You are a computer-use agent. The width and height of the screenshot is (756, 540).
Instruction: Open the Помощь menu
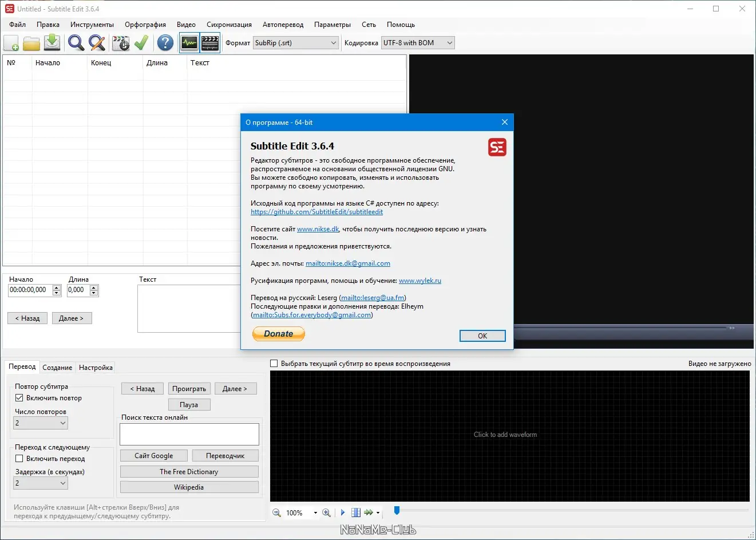401,25
